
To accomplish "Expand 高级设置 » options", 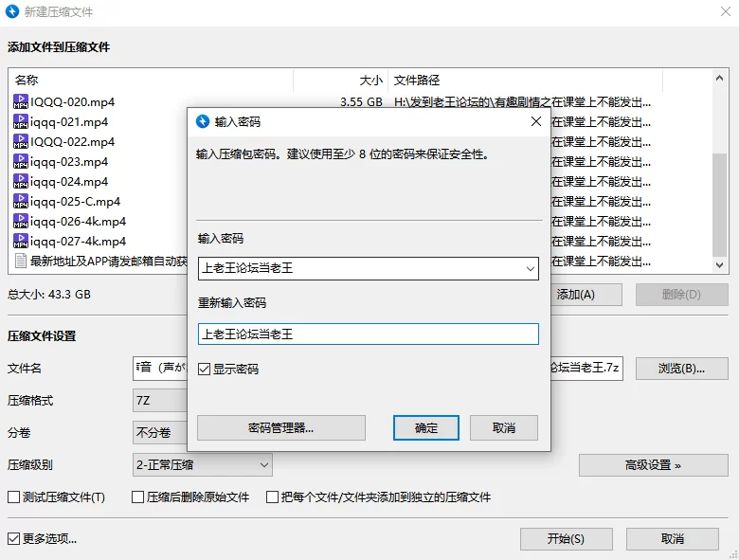I will coord(653,465).
